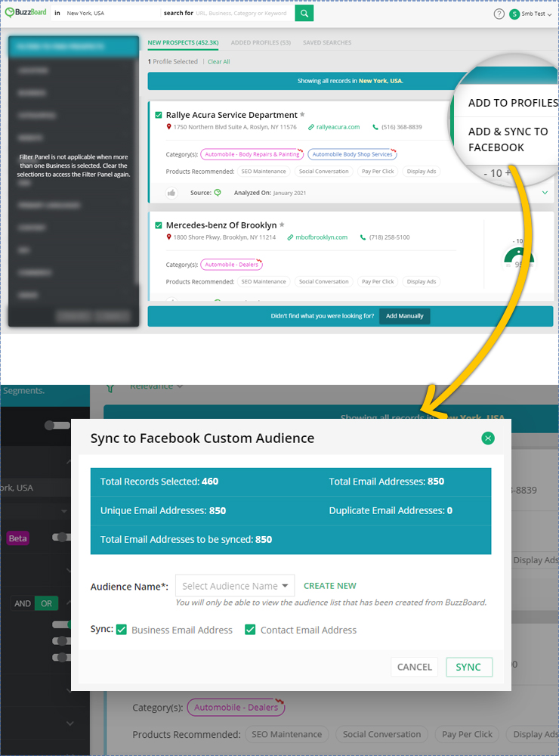Click location pin for 1750 Northern Blvd
The height and width of the screenshot is (756, 559).
coord(168,127)
